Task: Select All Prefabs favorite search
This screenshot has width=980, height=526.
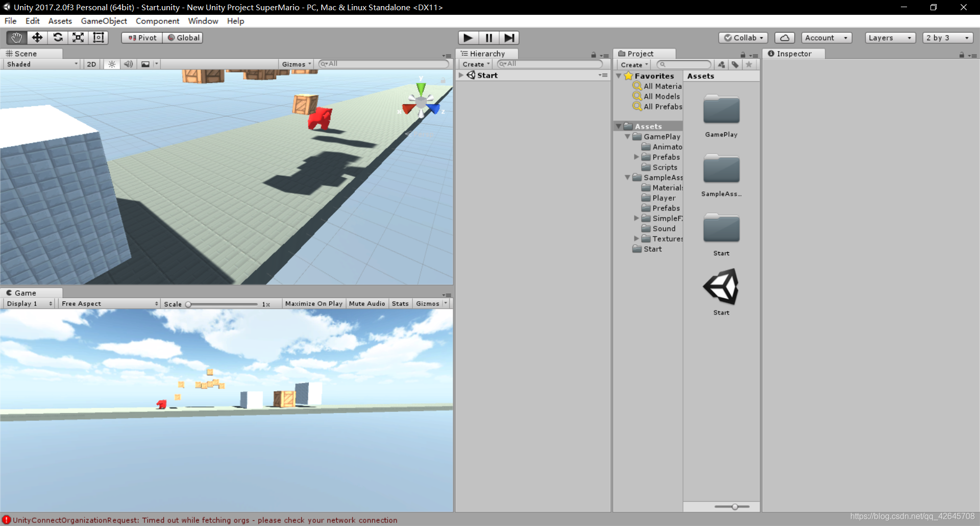Action: 657,107
